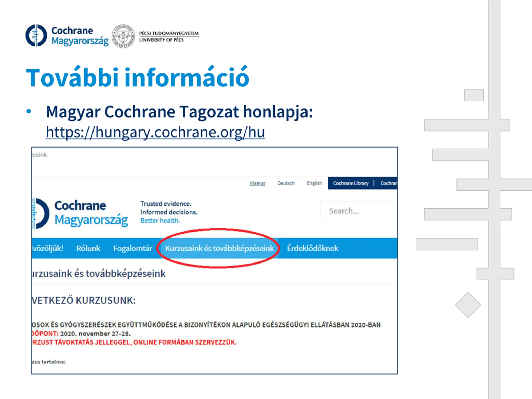Screen dimensions: 532x399
Task: Click the PÉCSI TUDOMÁNYEGYETEM text logo
Action: [x=169, y=37]
